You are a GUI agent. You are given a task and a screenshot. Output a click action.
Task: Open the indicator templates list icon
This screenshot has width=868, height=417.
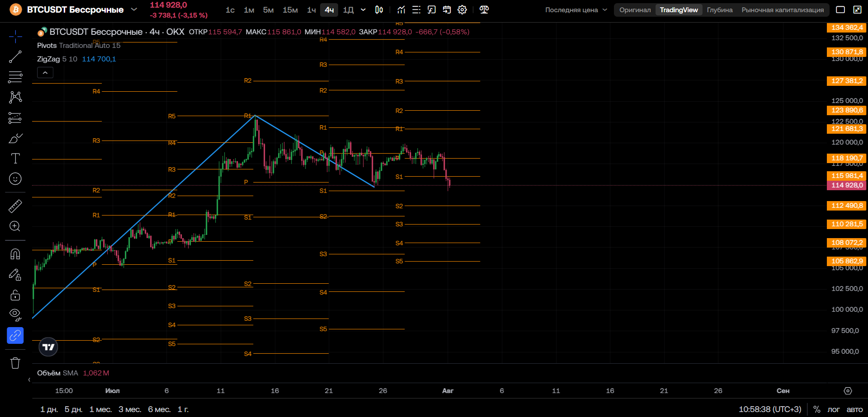[x=416, y=10]
